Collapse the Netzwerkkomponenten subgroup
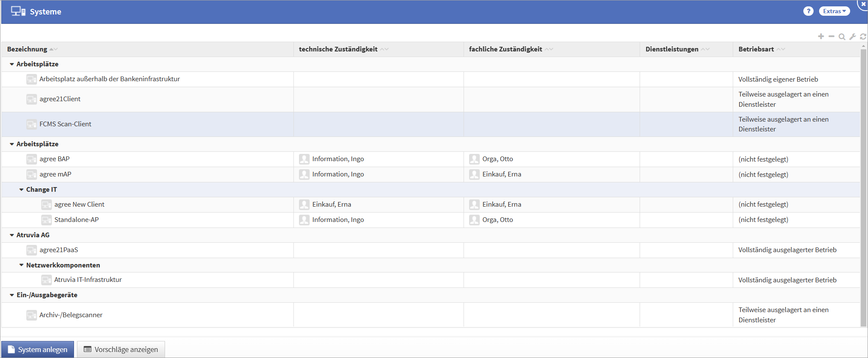 coord(21,265)
